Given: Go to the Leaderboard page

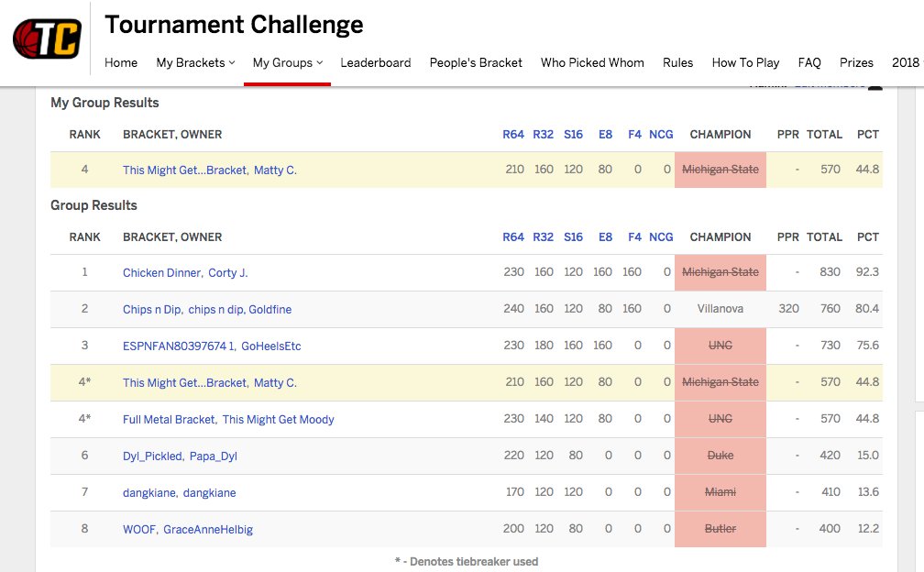Looking at the screenshot, I should [x=376, y=62].
